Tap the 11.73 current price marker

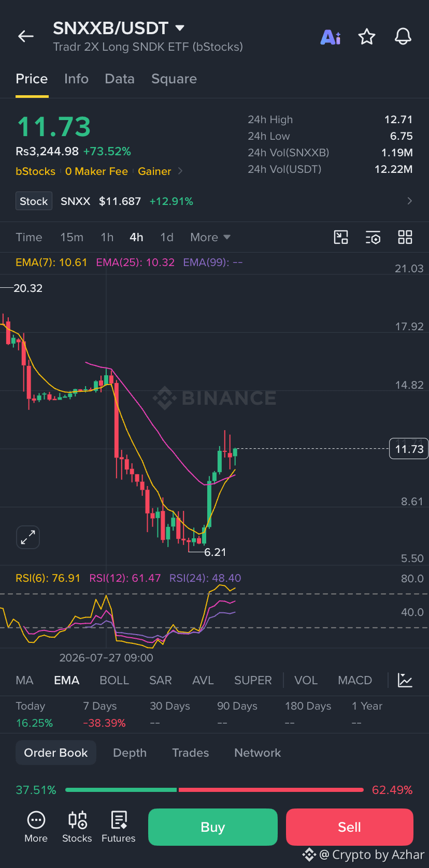pos(409,449)
